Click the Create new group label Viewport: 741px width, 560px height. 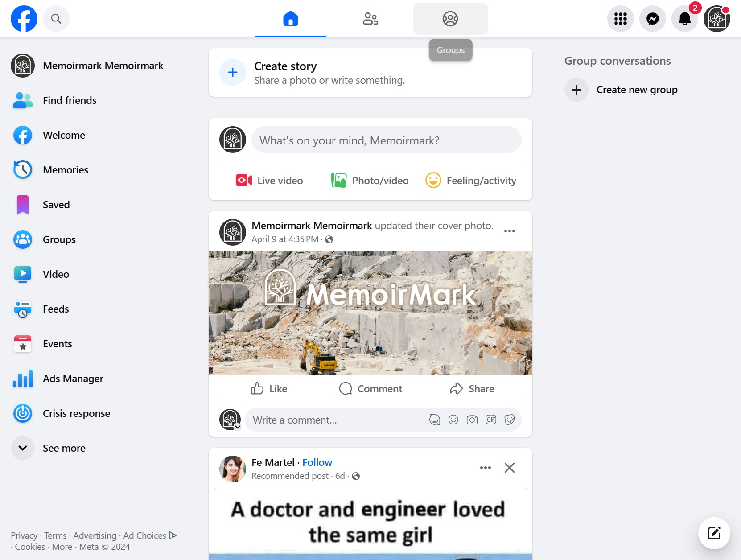tap(637, 90)
